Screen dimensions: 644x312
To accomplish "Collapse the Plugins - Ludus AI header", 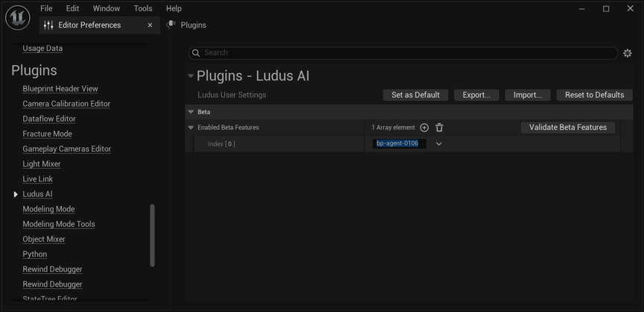I will [x=191, y=76].
